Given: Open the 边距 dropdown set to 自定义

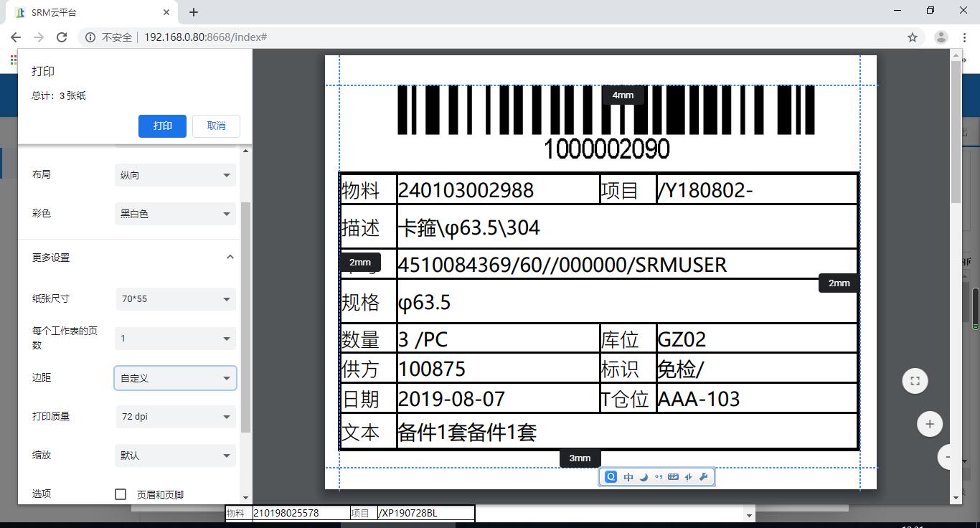Looking at the screenshot, I should (x=175, y=378).
